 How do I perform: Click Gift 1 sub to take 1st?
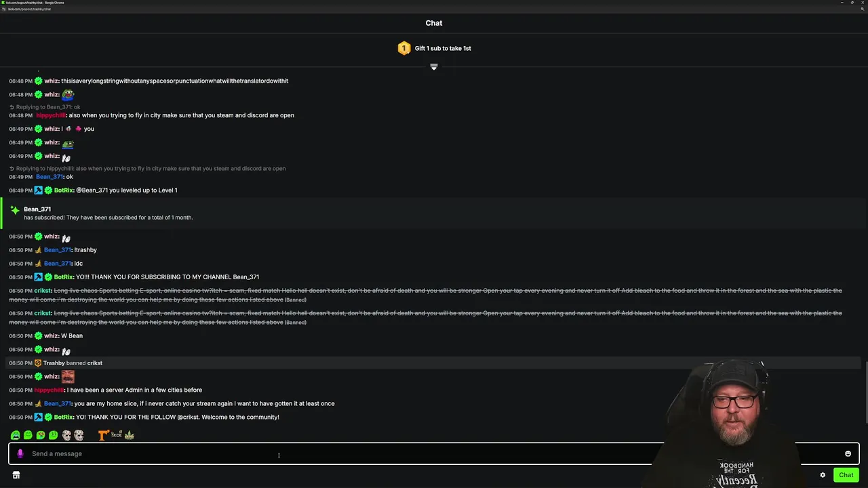[x=443, y=48]
